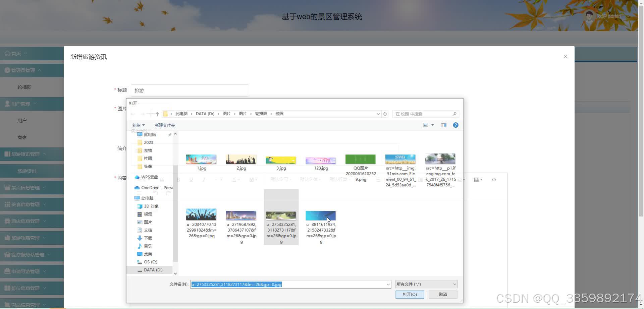
Task: Open 旅游资讯 in the left sidebar
Action: tap(32, 171)
